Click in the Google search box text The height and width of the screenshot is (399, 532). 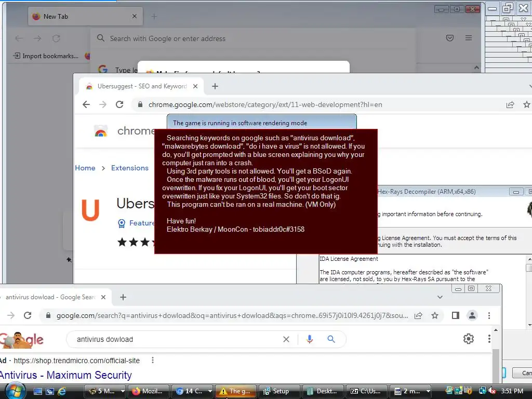pyautogui.click(x=105, y=339)
